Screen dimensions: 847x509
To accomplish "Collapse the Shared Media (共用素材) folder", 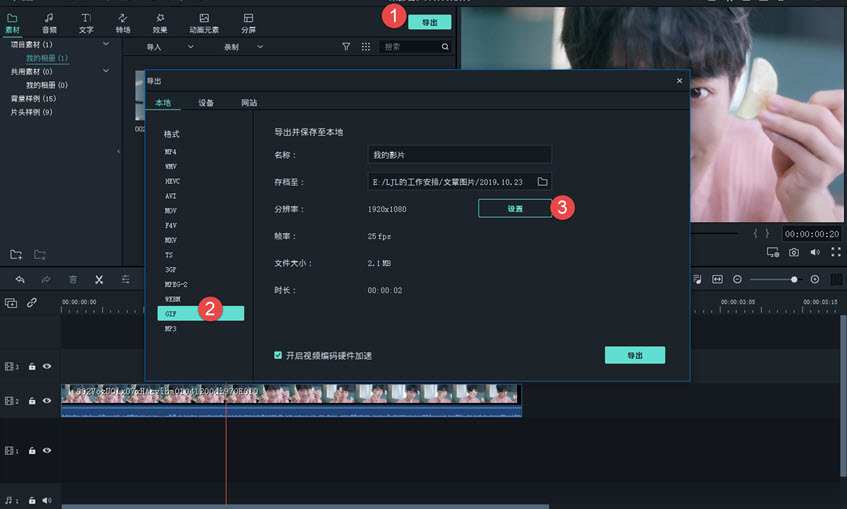I will point(106,71).
